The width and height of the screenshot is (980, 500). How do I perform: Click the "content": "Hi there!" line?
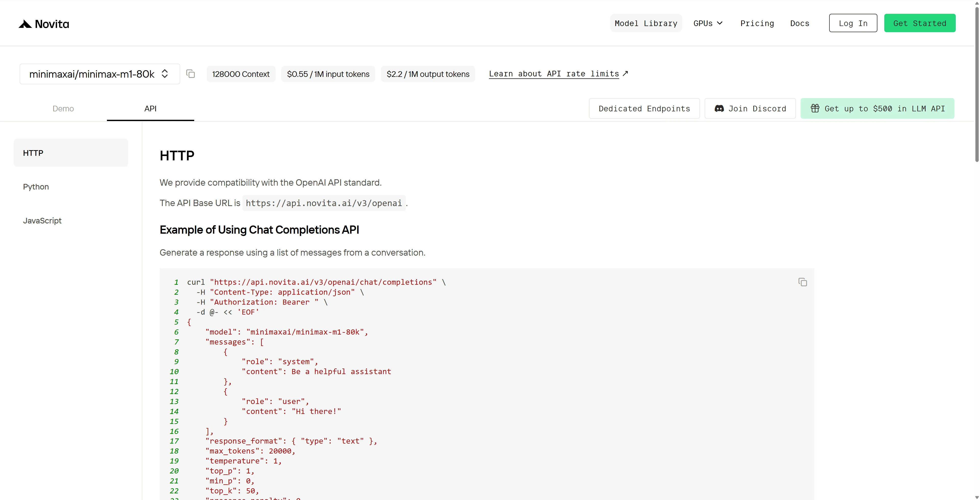[x=291, y=411]
